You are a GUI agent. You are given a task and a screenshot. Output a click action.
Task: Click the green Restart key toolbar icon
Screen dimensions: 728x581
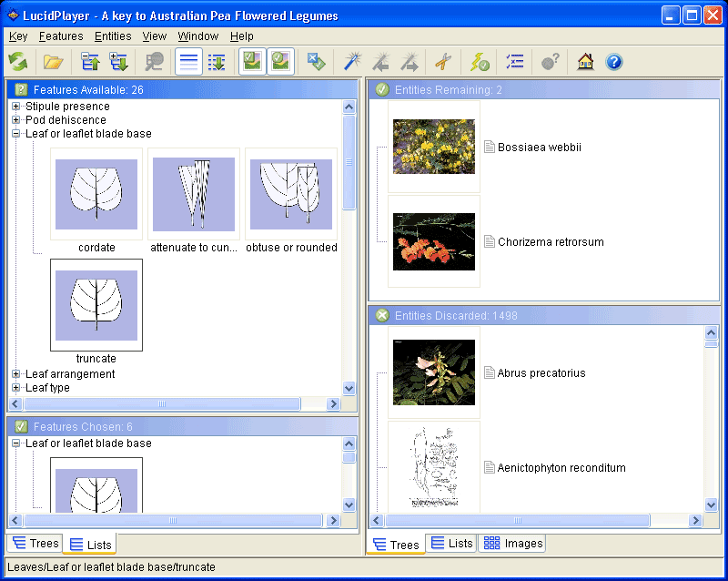[18, 62]
